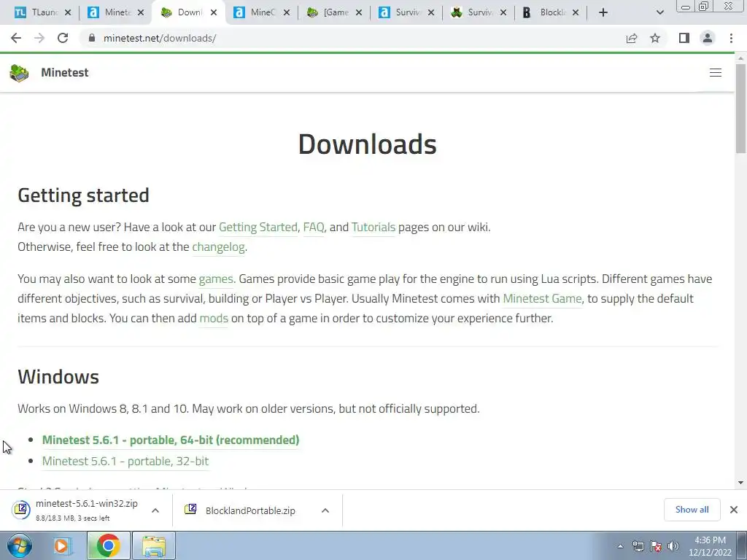Image resolution: width=747 pixels, height=560 pixels.
Task: Expand options for BlocklandPortable.zip download
Action: click(x=325, y=510)
